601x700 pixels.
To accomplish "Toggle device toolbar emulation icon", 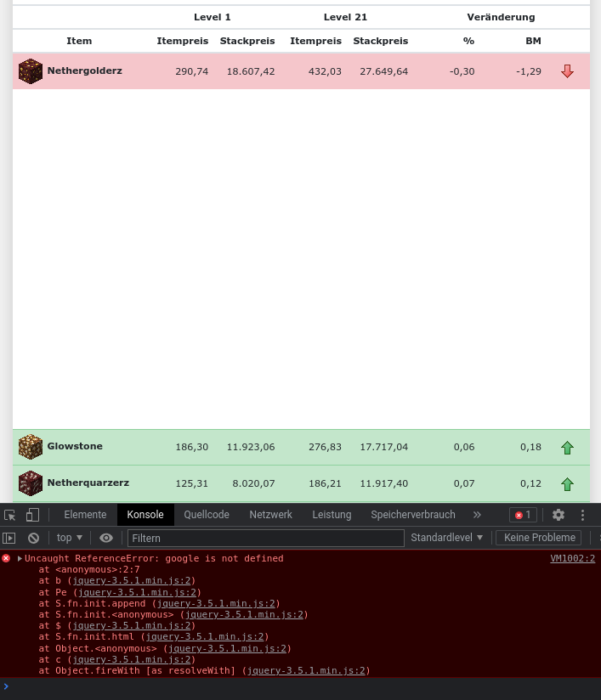I will tap(32, 515).
